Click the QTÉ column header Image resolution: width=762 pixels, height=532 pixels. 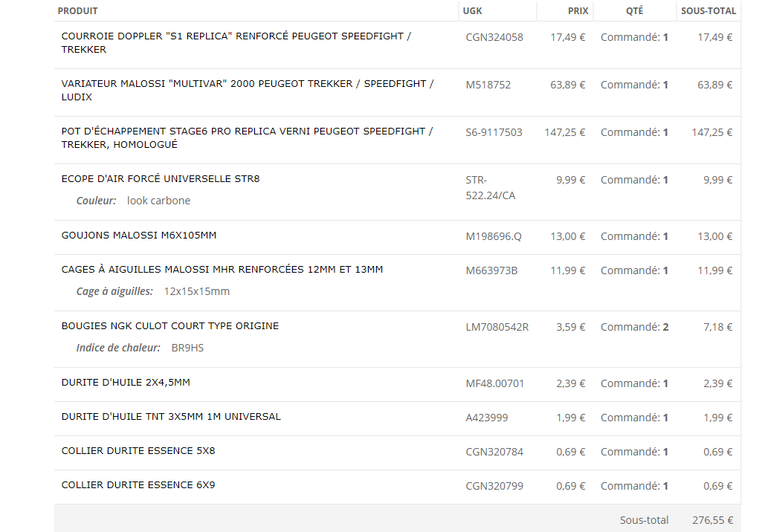[634, 10]
